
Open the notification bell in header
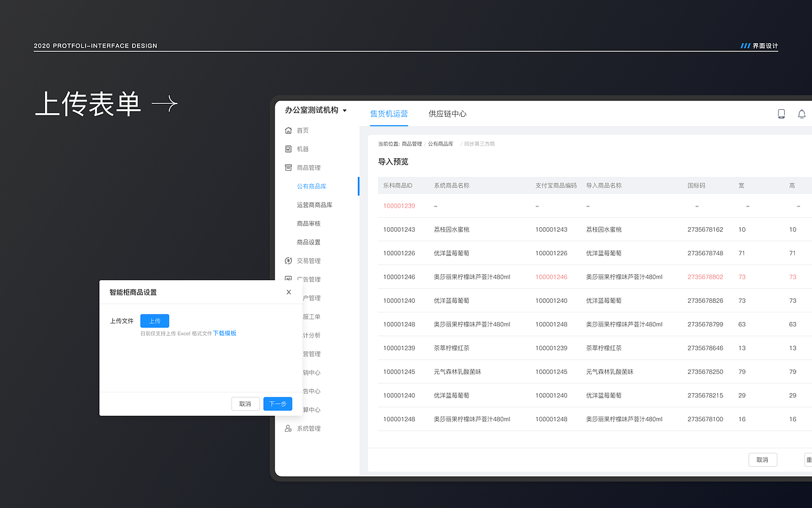click(x=802, y=114)
